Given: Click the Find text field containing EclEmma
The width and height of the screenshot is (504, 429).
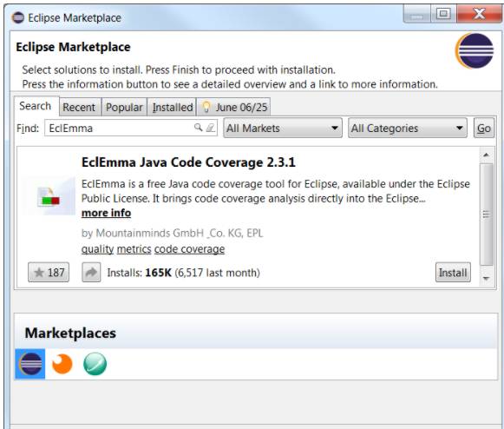Looking at the screenshot, I should [x=131, y=128].
